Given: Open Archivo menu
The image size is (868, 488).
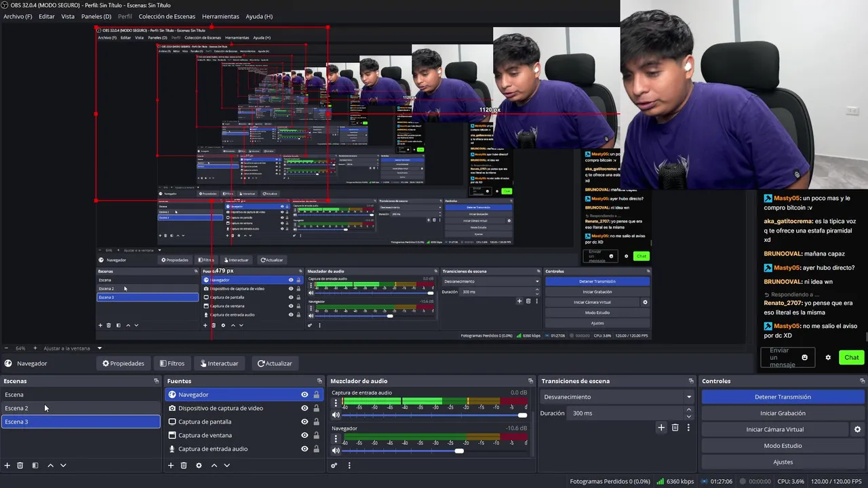Looking at the screenshot, I should pyautogui.click(x=18, y=16).
